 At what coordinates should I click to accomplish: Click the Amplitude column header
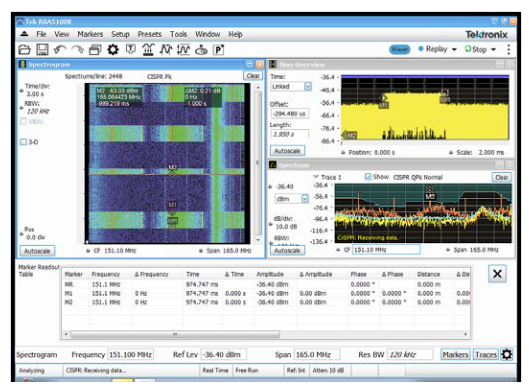(x=270, y=274)
